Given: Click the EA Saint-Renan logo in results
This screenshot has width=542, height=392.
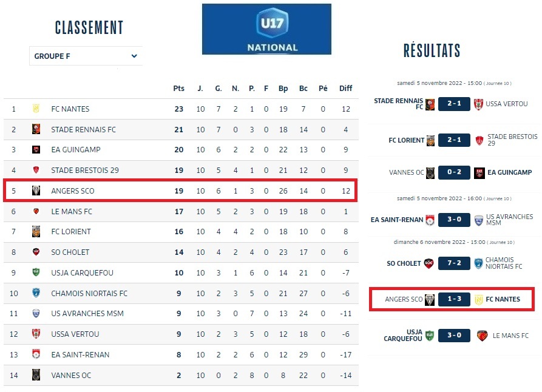Looking at the screenshot, I should (430, 220).
